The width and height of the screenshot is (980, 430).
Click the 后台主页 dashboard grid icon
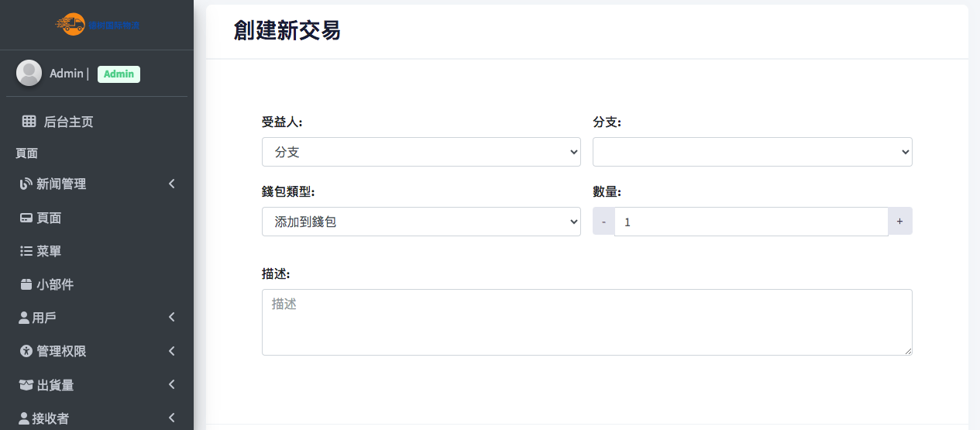(29, 122)
